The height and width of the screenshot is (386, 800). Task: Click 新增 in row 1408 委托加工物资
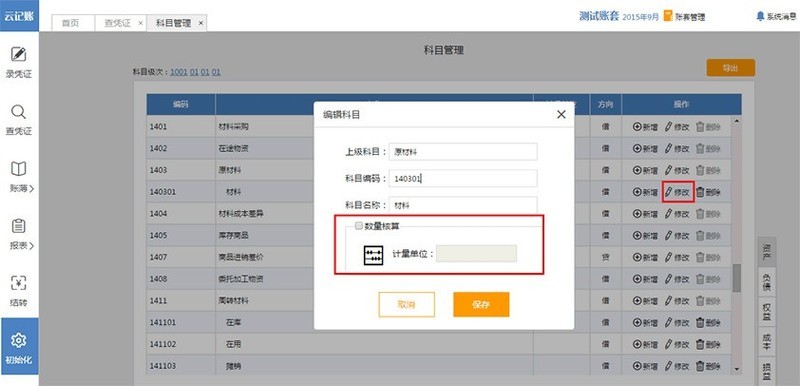pos(645,279)
